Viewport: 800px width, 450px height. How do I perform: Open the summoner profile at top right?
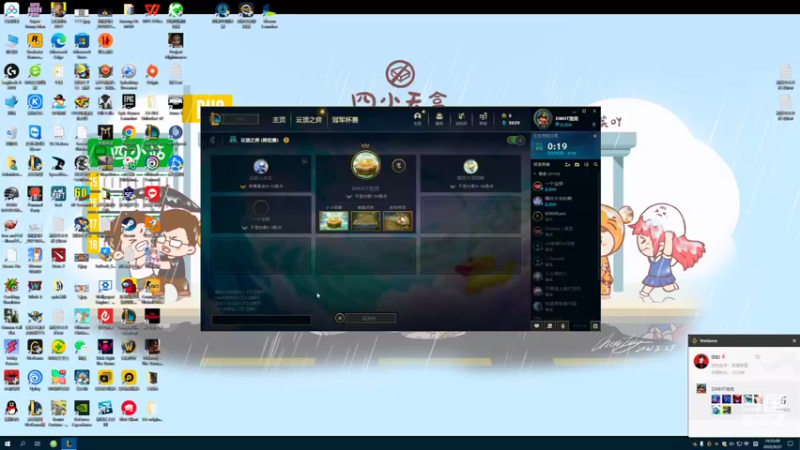point(542,118)
